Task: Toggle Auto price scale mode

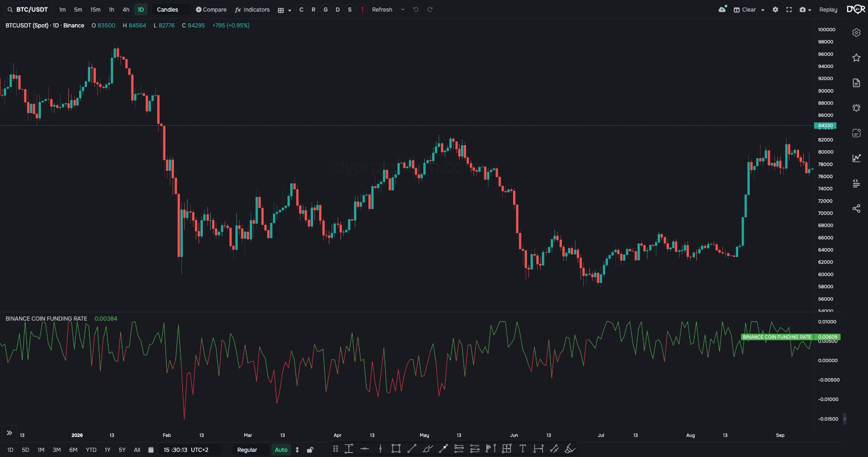Action: (281, 450)
